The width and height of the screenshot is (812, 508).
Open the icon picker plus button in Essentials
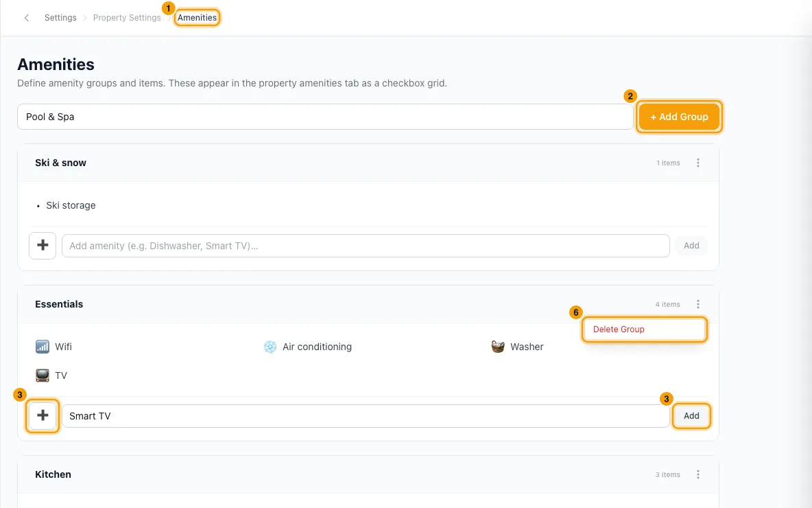click(x=43, y=416)
